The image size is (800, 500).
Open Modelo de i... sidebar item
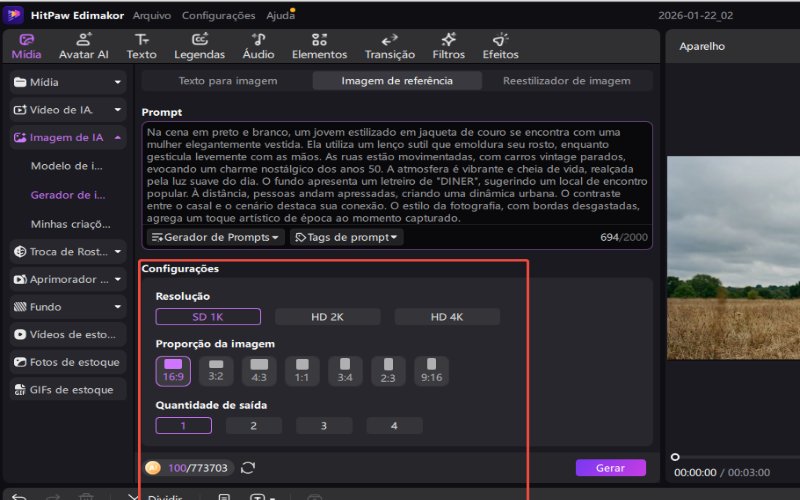click(67, 166)
